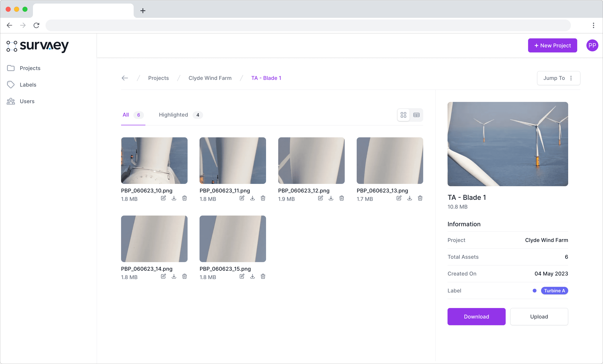
Task: Download PBP_060623_15.png file
Action: pyautogui.click(x=252, y=276)
